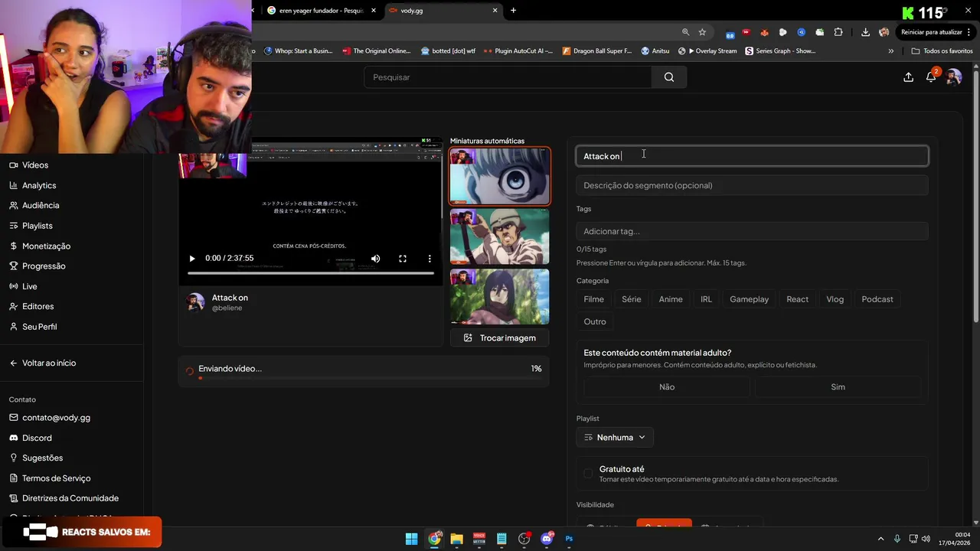Select the Filme category
The width and height of the screenshot is (980, 551).
[593, 299]
